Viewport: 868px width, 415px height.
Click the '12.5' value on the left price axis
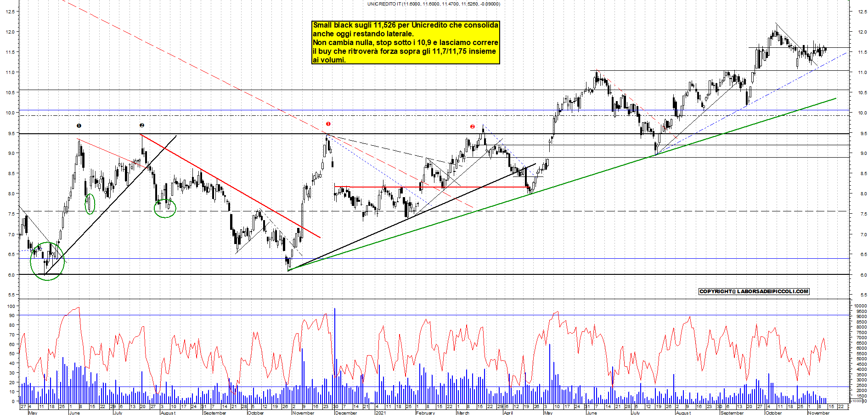[x=10, y=11]
